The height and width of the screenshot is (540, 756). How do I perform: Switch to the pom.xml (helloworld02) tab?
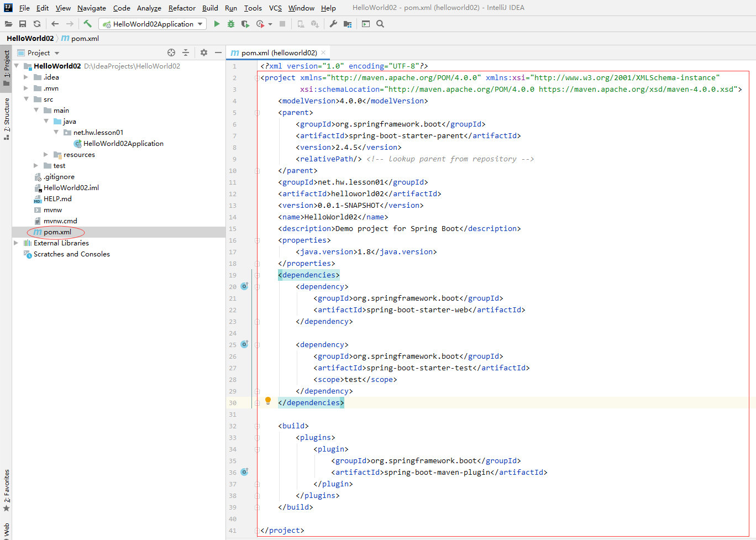click(279, 53)
